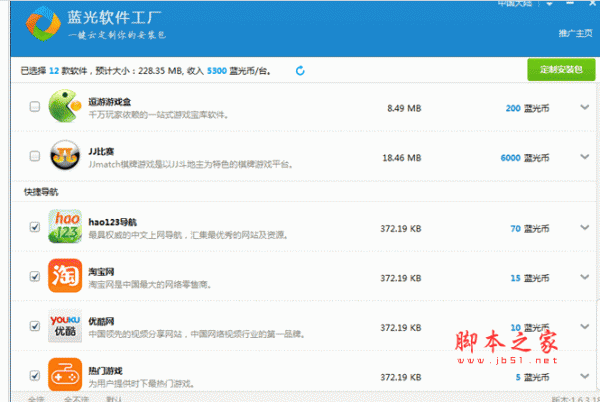Click the JJmatch description text
The image size is (600, 402).
(191, 164)
